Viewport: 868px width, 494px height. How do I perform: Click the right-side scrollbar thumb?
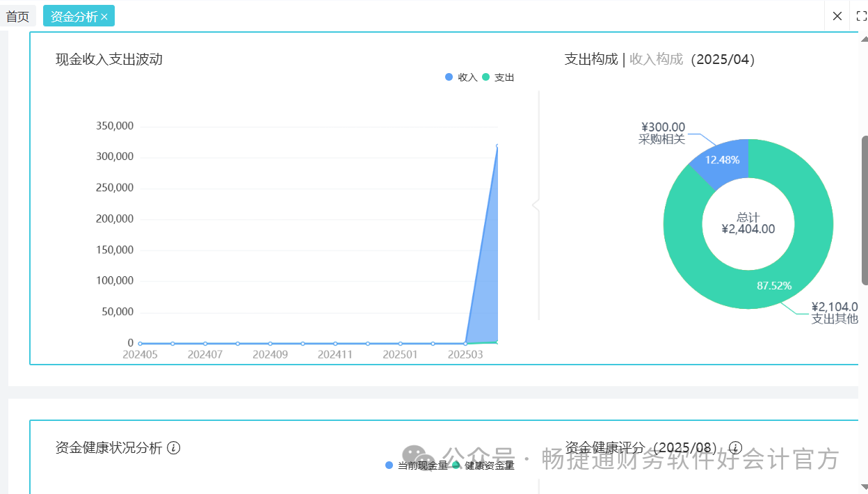coord(865,209)
